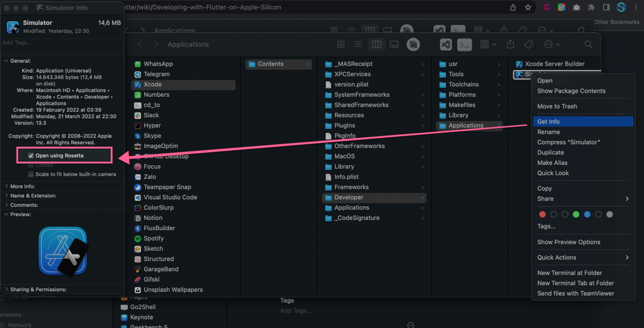Select Xcode Server Builder app

point(550,64)
